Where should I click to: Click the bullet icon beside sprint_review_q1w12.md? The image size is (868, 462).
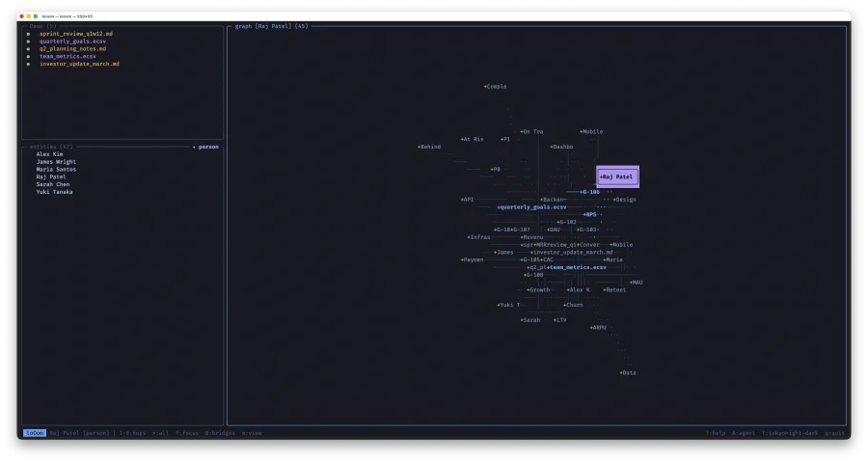click(x=28, y=34)
